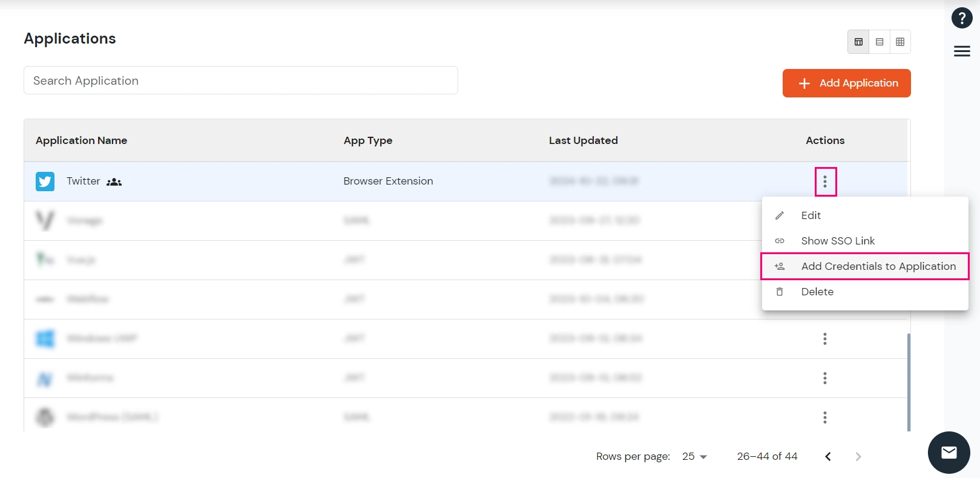Open actions menu for the last visible row
The width and height of the screenshot is (980, 478).
[x=825, y=417]
